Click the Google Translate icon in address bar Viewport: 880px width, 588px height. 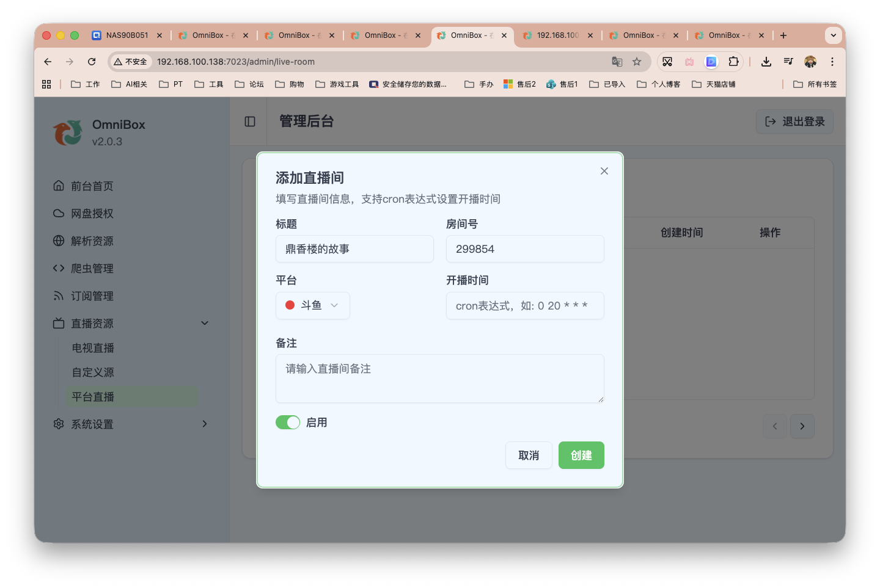coord(617,62)
